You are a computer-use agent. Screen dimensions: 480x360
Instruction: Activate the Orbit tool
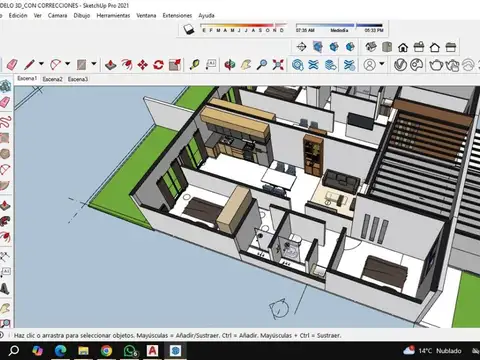pos(230,65)
